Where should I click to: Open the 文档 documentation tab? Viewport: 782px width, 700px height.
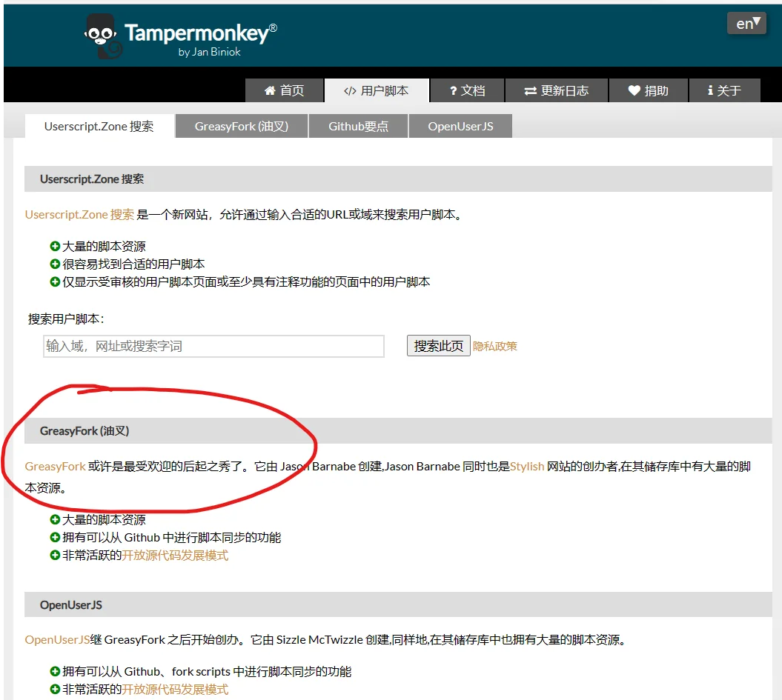pyautogui.click(x=467, y=90)
